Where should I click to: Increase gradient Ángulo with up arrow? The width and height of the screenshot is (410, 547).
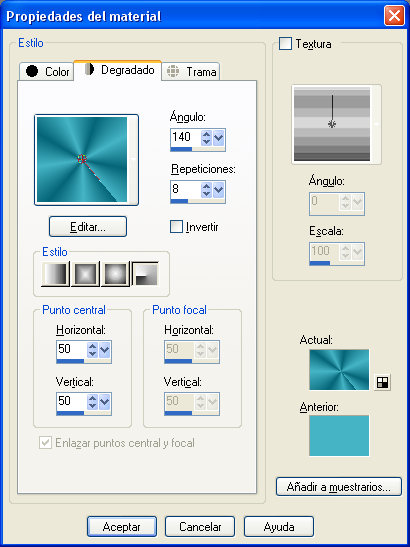(x=206, y=135)
